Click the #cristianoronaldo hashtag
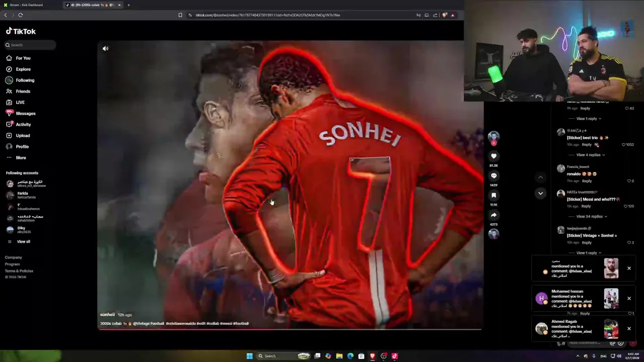644x362 pixels. (180, 324)
